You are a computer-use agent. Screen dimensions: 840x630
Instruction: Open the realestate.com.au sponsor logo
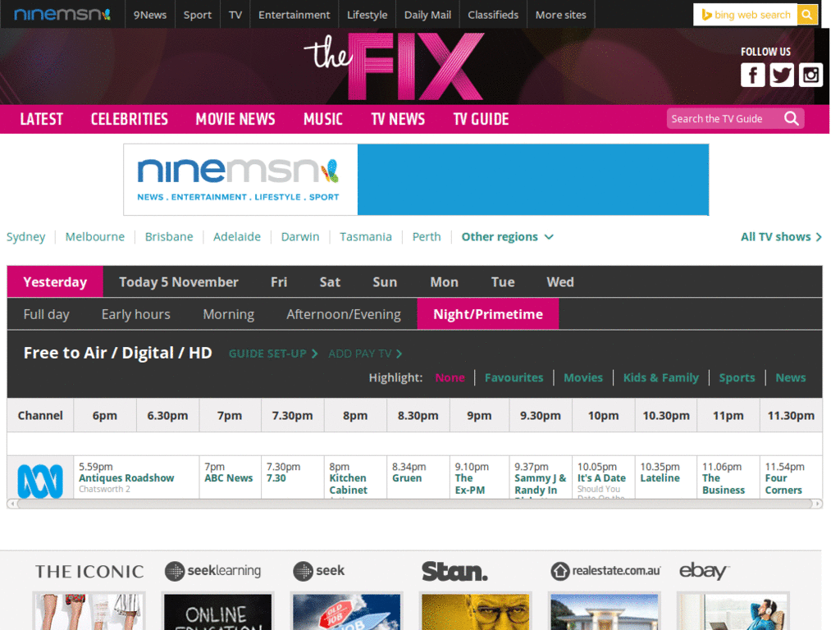tap(605, 571)
